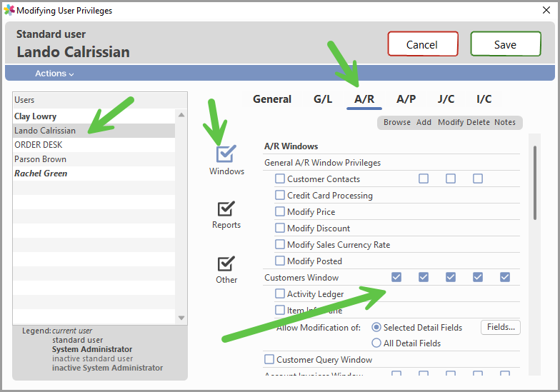
Task: Select user Lando Calrissian in list
Action: (94, 131)
